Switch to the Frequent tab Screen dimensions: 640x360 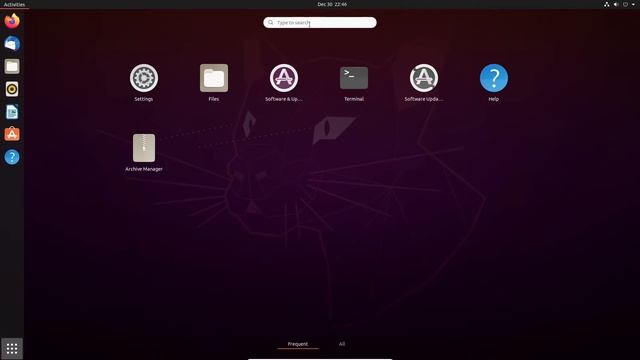[x=298, y=344]
